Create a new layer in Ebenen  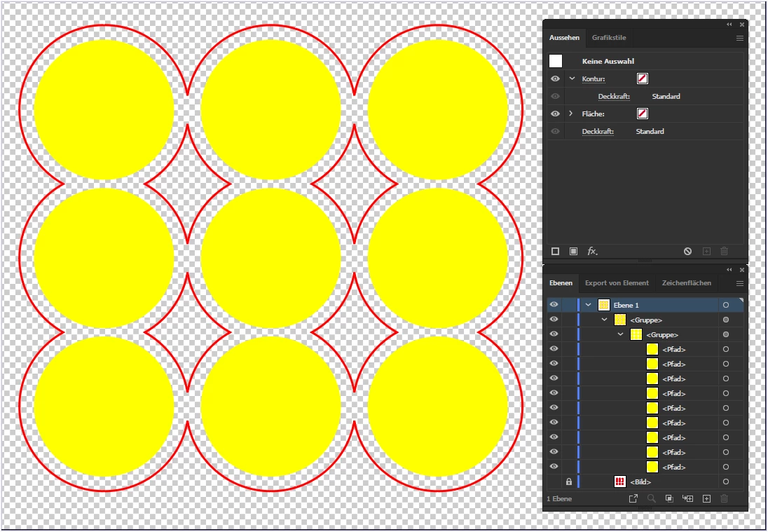click(706, 498)
